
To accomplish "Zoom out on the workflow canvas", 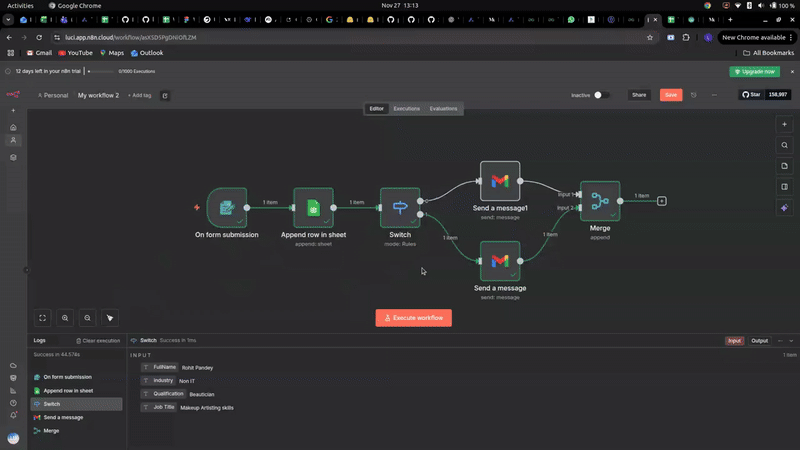I will [87, 318].
